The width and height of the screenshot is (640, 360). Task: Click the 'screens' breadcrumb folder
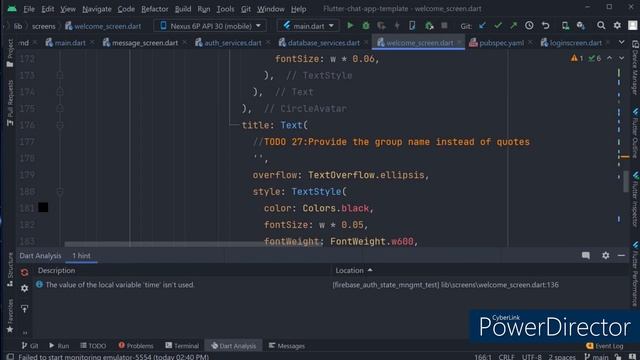[43, 26]
